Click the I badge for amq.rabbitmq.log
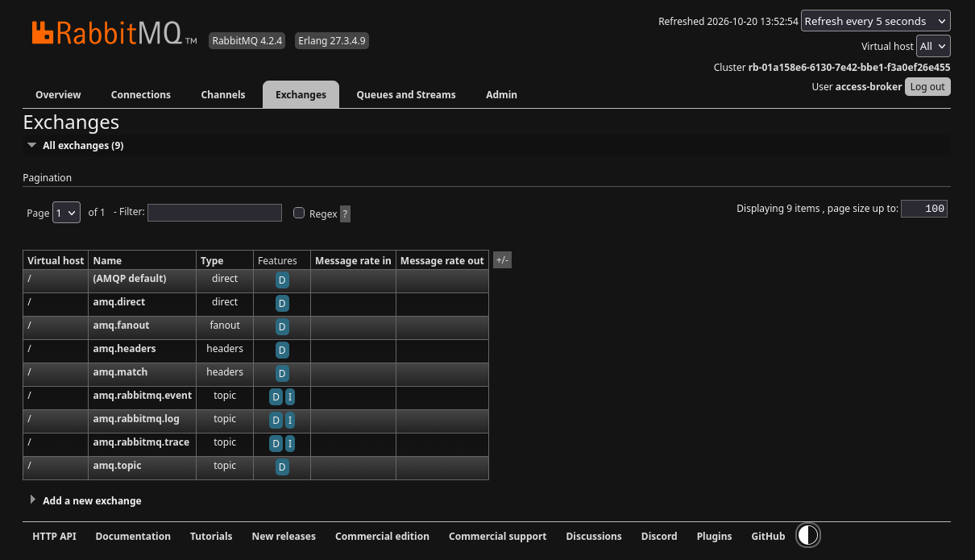The height and width of the screenshot is (560, 975). tap(290, 421)
